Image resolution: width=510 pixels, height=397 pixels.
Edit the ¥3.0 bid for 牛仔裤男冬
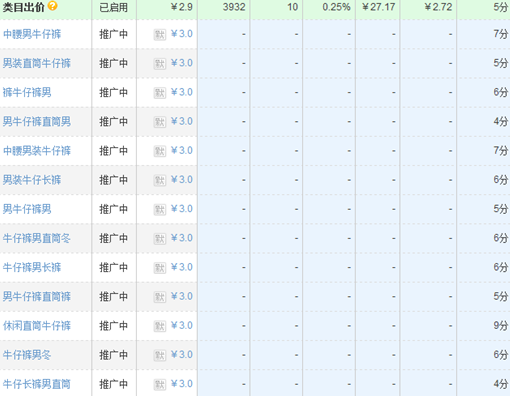[182, 355]
